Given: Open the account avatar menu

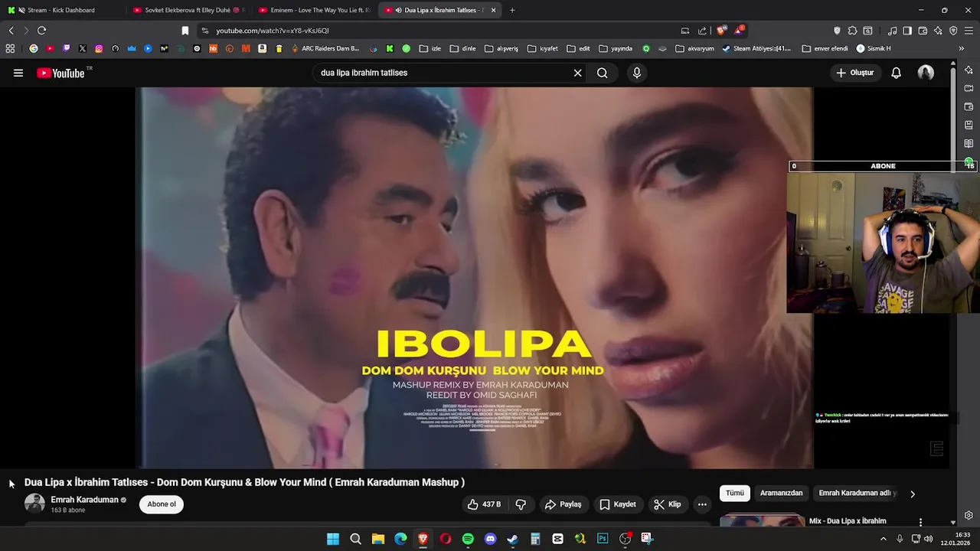Looking at the screenshot, I should (x=926, y=73).
